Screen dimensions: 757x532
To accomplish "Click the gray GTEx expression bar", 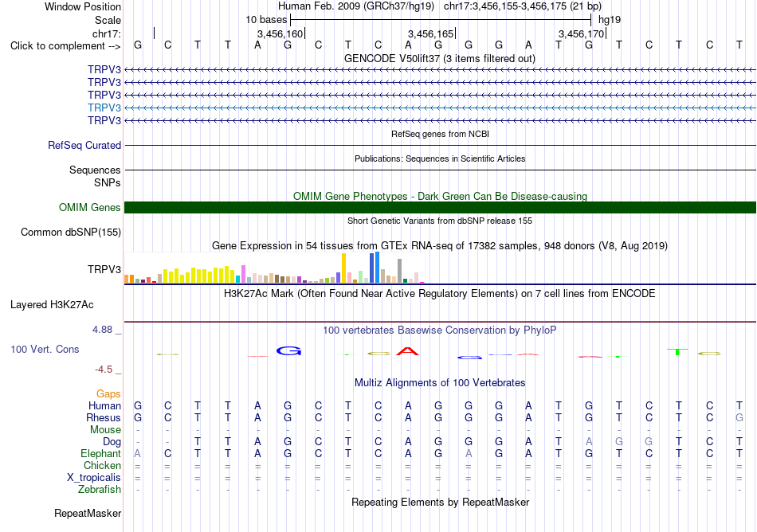I will [x=400, y=271].
